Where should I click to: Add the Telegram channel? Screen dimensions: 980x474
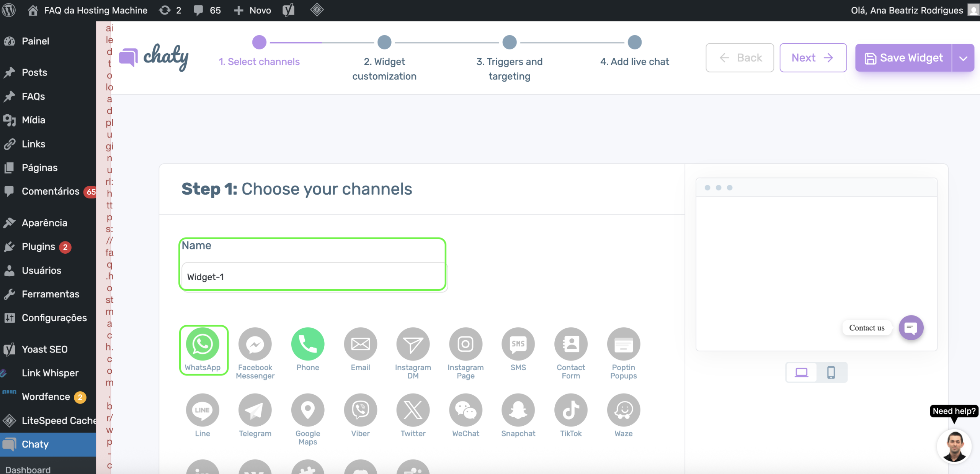point(255,410)
